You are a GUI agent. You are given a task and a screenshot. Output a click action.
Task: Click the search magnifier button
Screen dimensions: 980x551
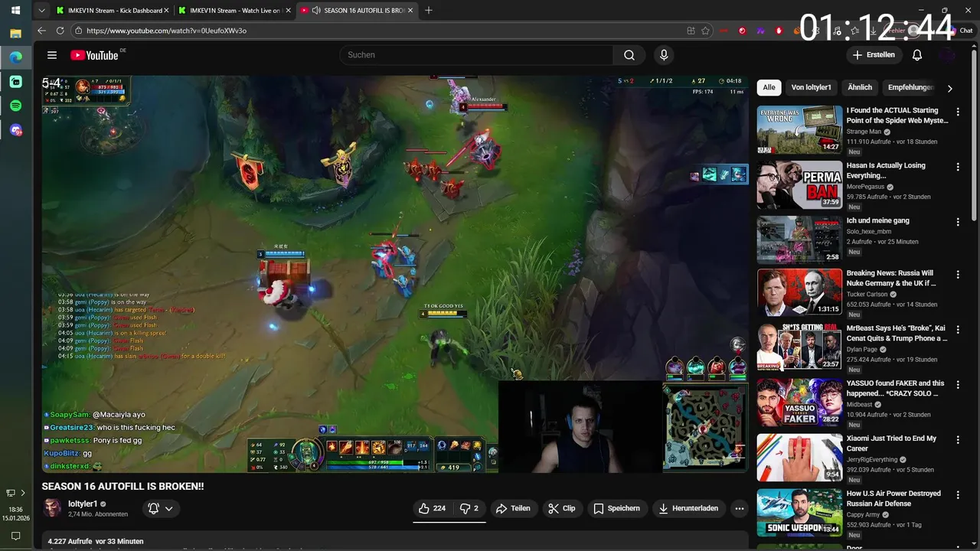pos(629,55)
